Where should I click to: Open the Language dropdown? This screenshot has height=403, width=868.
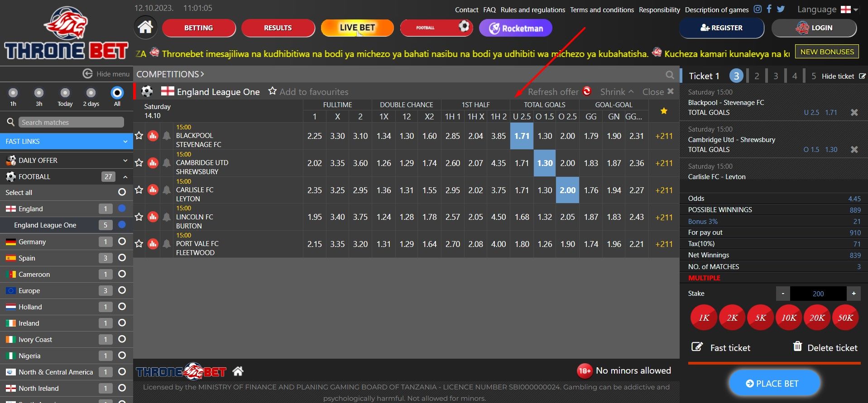point(827,9)
